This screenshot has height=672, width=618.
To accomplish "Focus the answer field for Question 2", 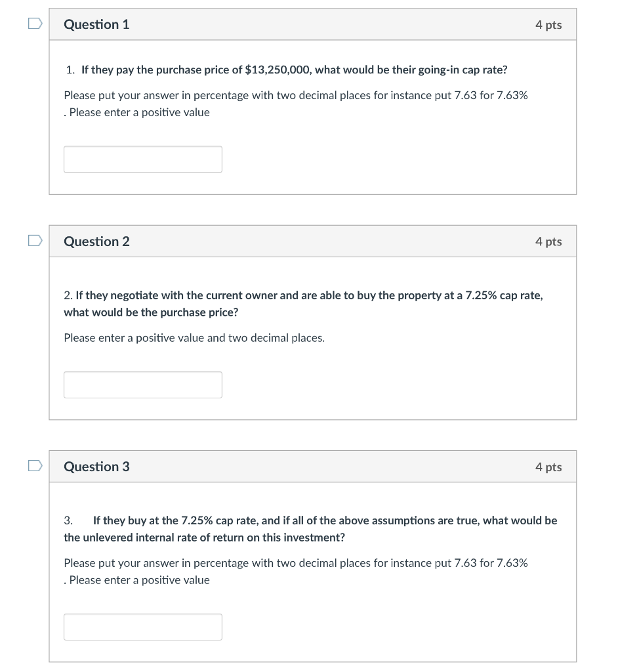I will [142, 385].
